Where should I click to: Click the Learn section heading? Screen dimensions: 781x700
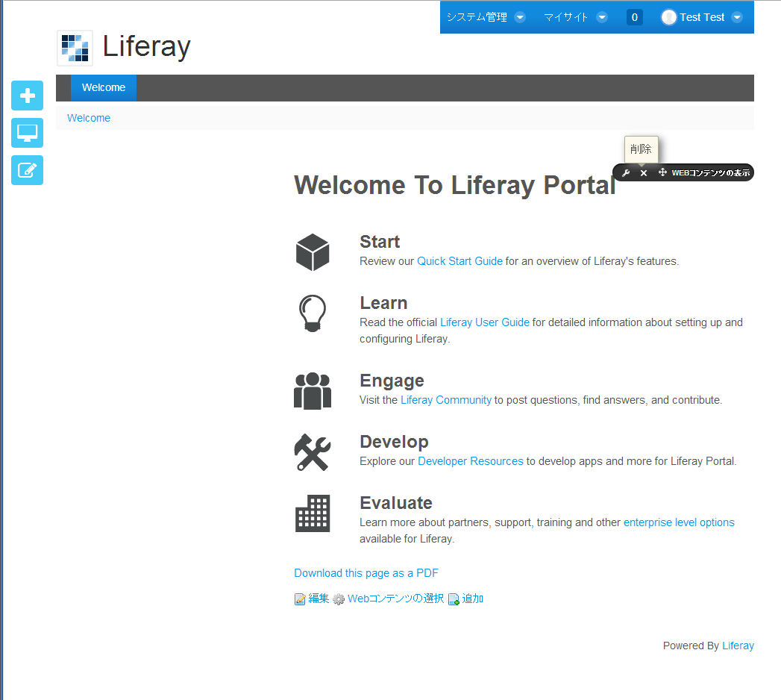point(383,303)
